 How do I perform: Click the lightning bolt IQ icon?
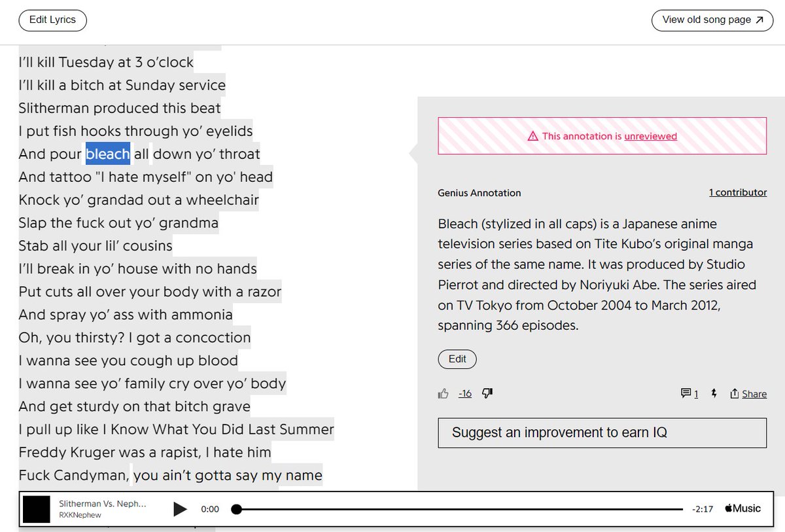pos(714,393)
